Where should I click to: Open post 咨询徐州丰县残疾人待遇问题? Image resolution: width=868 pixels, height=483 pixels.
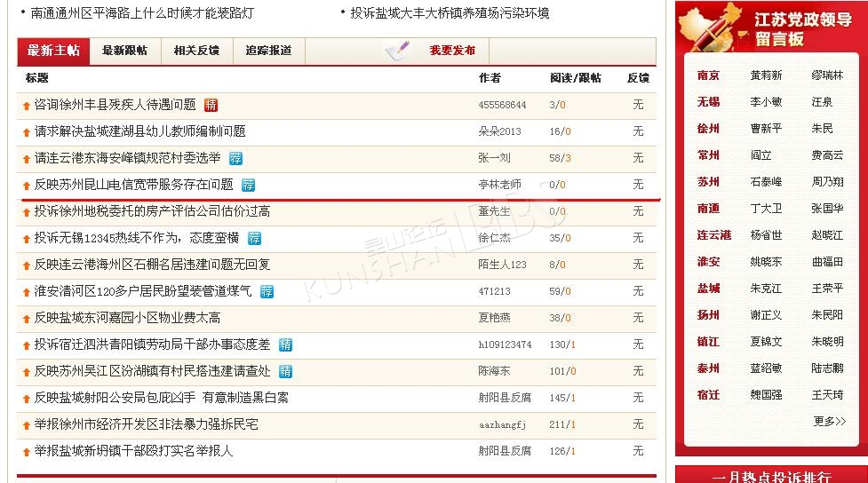[x=115, y=105]
